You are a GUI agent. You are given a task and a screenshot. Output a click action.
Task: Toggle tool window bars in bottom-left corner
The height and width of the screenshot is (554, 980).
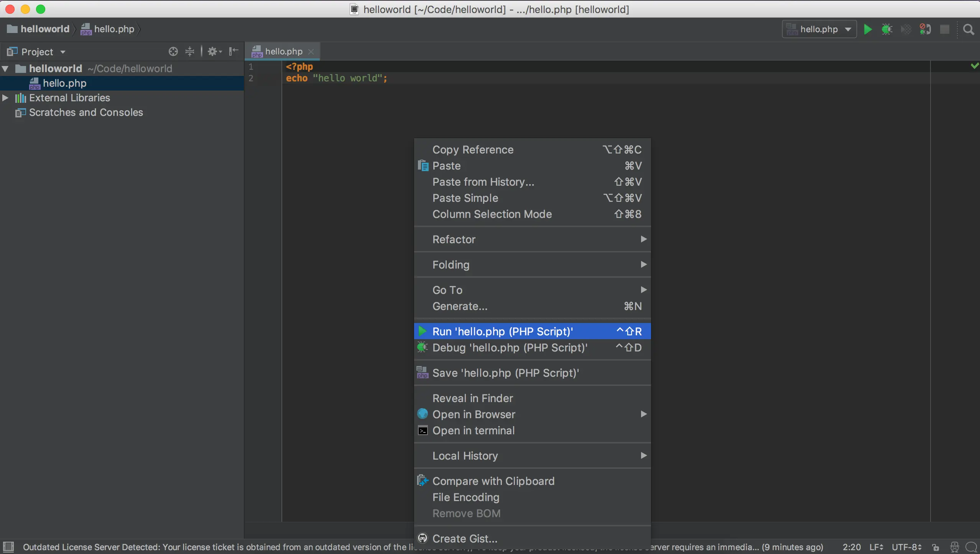[8, 547]
